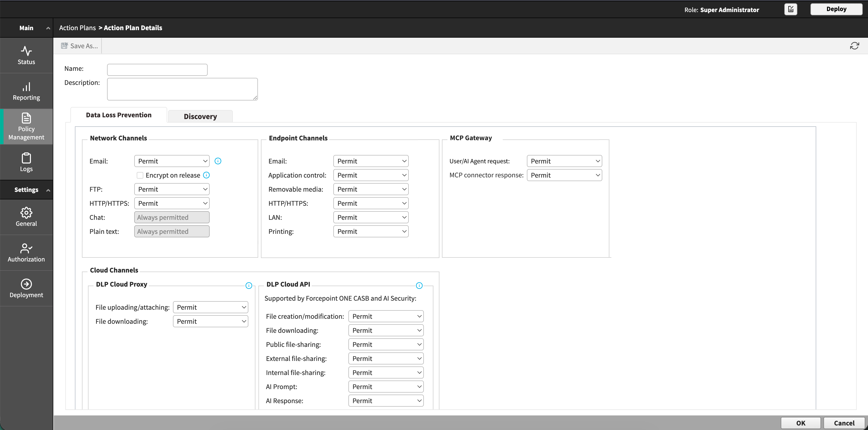Open General settings
The height and width of the screenshot is (430, 868).
[x=26, y=217]
